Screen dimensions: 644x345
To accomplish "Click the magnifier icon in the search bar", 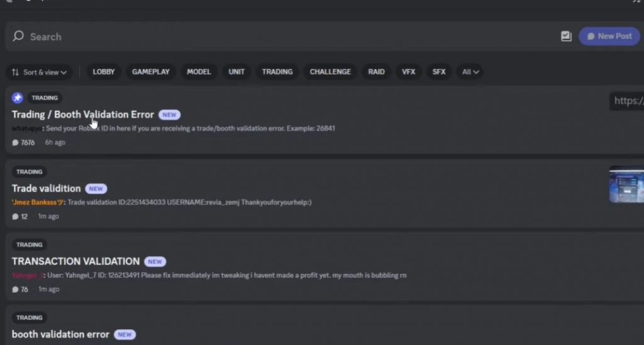I will (18, 36).
